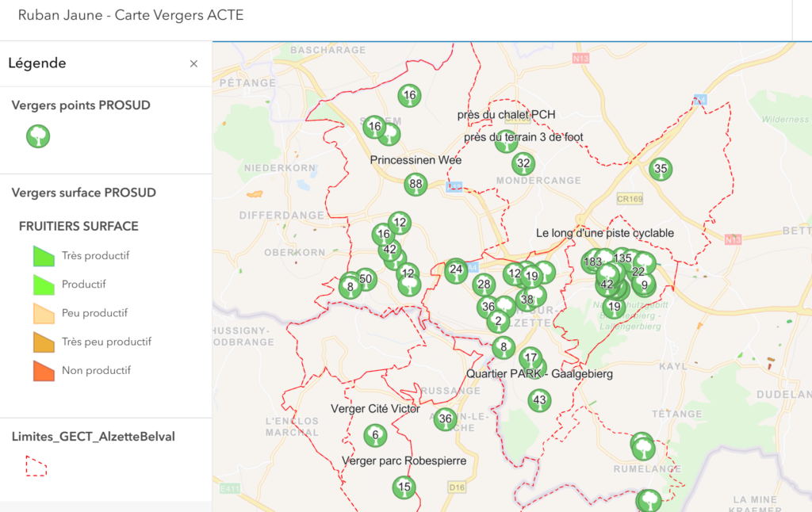Screen dimensions: 812x512
Task: Click the orchard marker numbered 17
Action: pyautogui.click(x=530, y=357)
